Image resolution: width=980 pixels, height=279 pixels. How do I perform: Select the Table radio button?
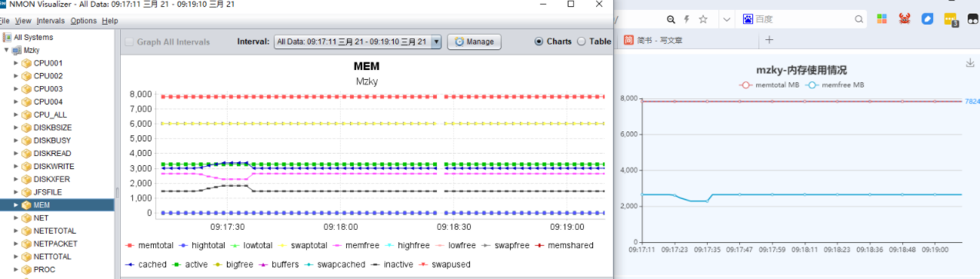tap(581, 42)
